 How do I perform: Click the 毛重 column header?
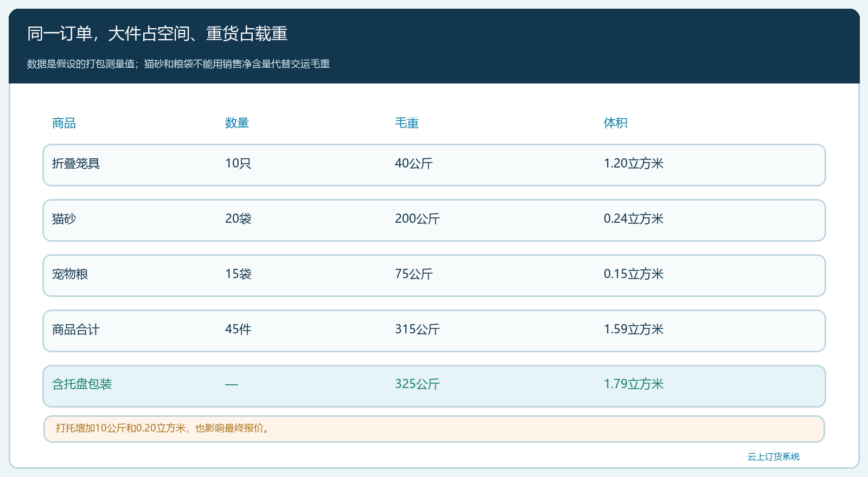coord(407,123)
